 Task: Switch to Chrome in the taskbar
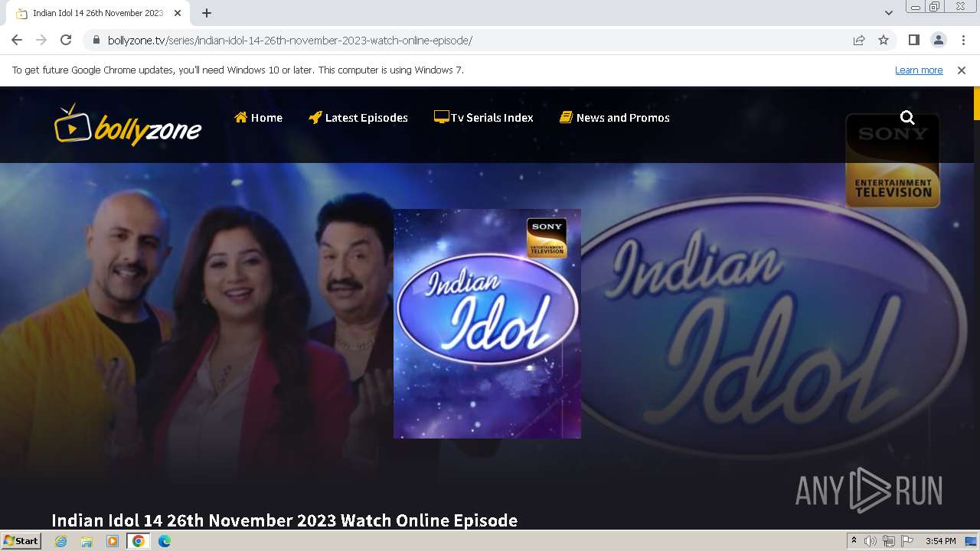pos(139,541)
